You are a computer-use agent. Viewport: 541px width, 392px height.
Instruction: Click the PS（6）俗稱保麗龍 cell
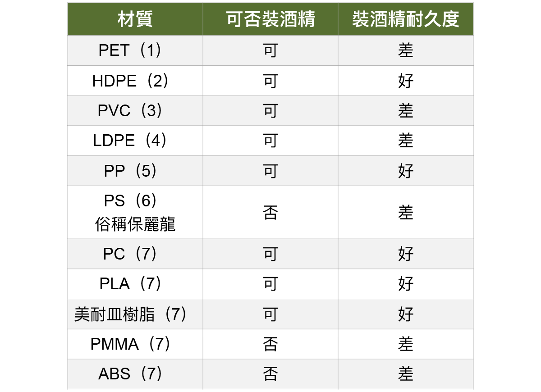[135, 212]
